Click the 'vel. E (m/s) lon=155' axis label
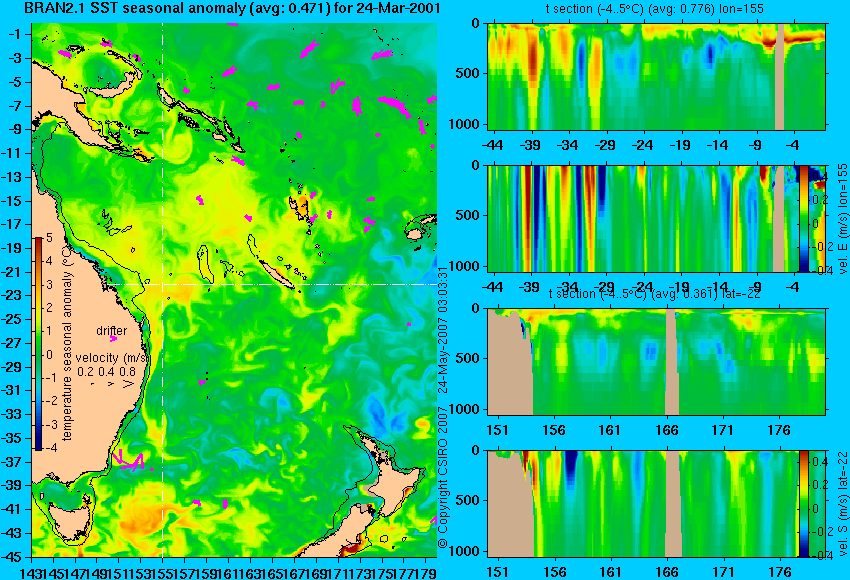850x580 pixels. pyautogui.click(x=843, y=218)
